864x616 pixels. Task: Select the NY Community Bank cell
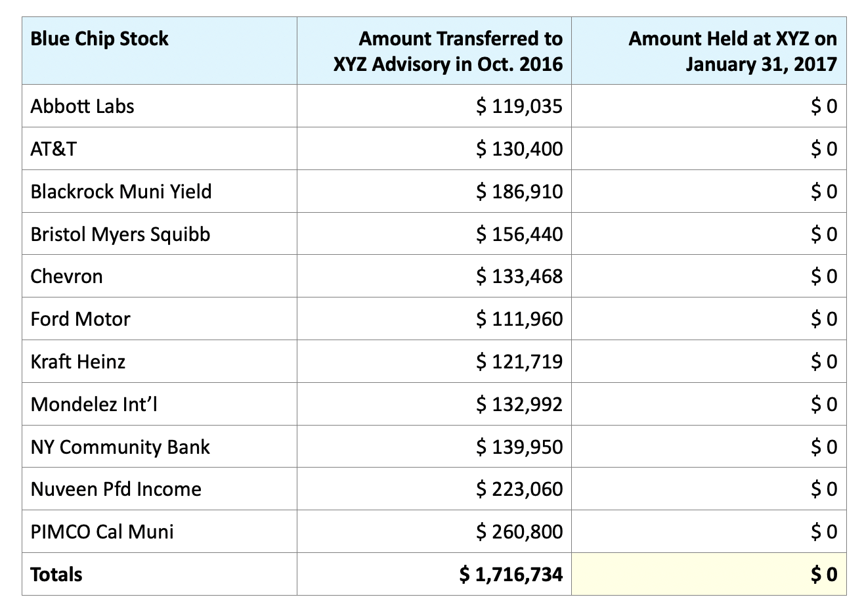tap(120, 447)
